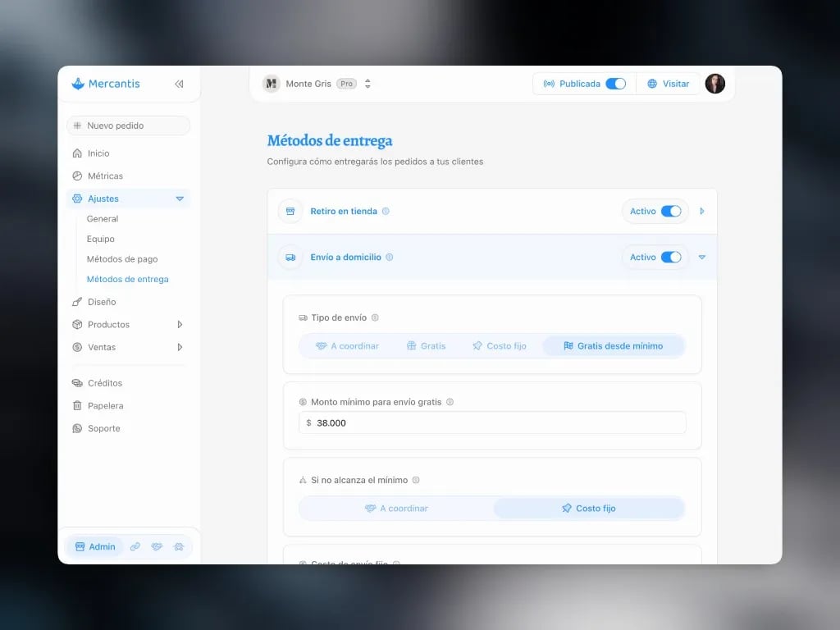The width and height of the screenshot is (840, 630).
Task: Click the truck icon for Envío a domicilio
Action: (x=290, y=257)
